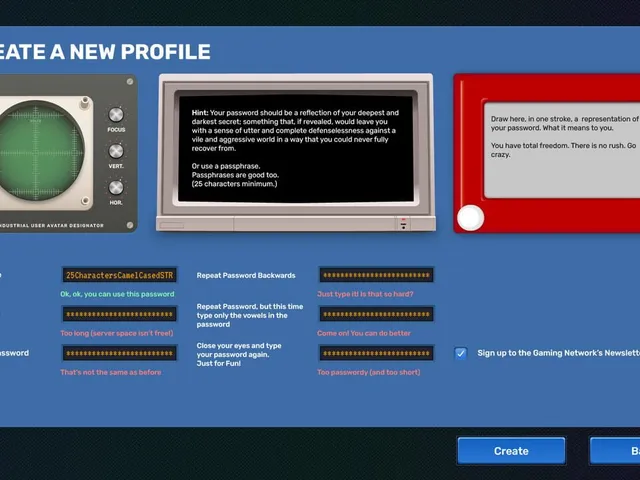Click the 'Just type it! Is that so hard?' message

click(365, 294)
